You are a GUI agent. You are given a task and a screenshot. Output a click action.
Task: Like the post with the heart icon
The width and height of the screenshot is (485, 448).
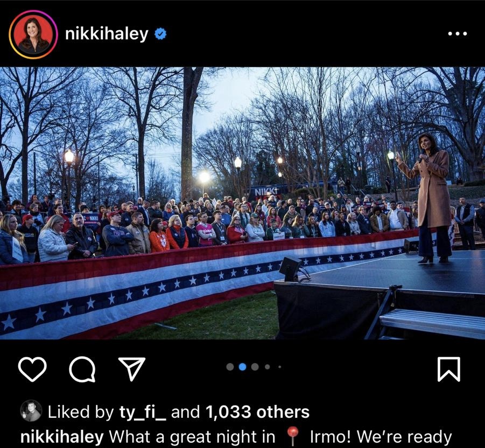(32, 369)
